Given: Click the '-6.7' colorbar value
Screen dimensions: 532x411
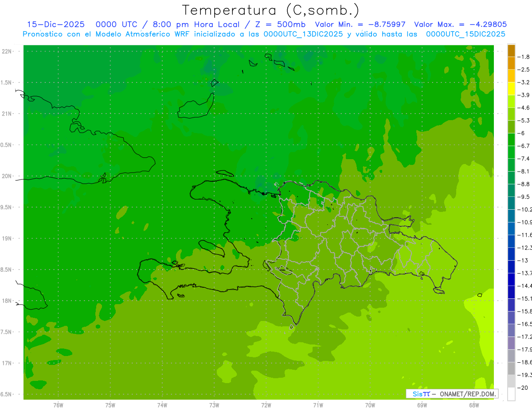Looking at the screenshot, I should [524, 146].
